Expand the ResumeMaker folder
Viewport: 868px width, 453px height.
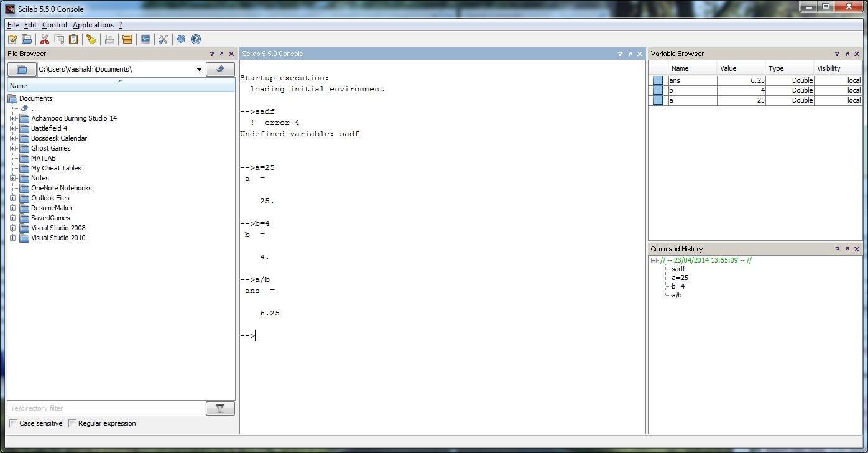tap(12, 208)
